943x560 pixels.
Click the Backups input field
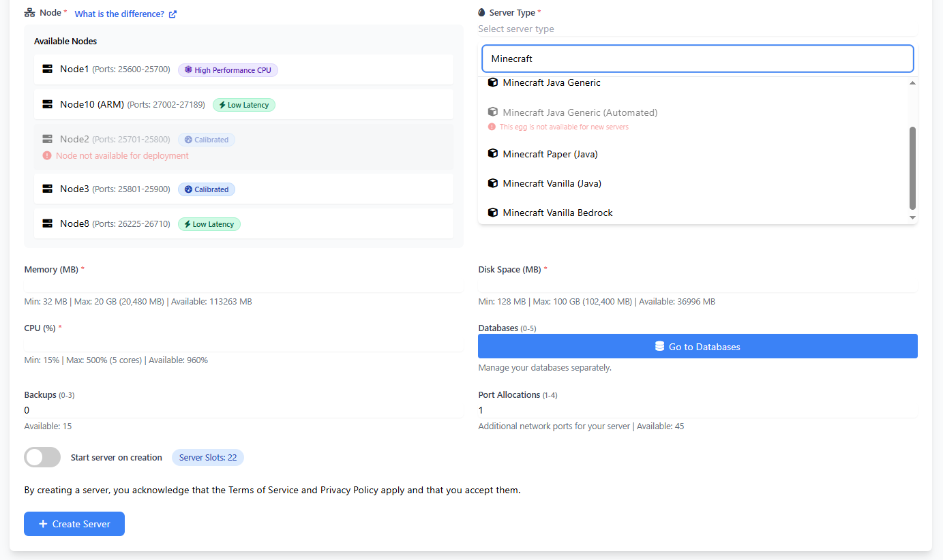point(243,410)
